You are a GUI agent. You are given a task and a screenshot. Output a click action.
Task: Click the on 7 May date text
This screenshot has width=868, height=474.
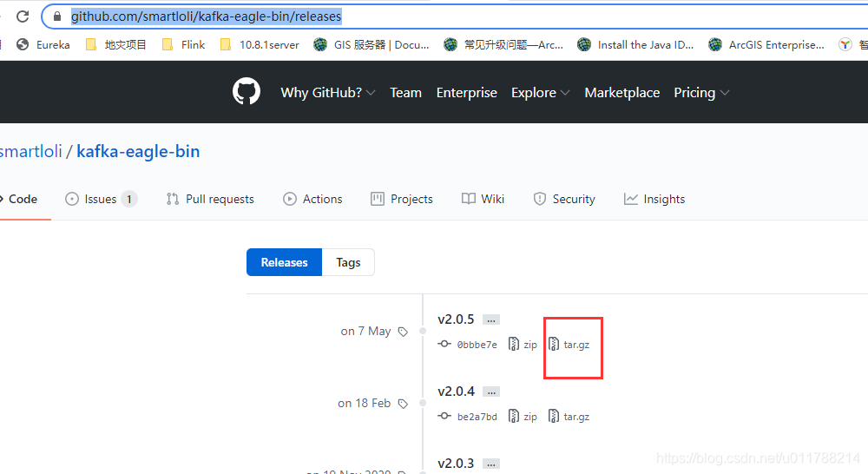[x=366, y=331]
